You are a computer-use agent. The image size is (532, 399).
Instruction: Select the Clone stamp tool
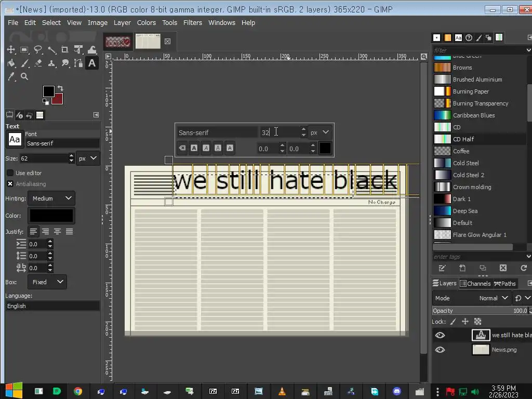pos(51,63)
